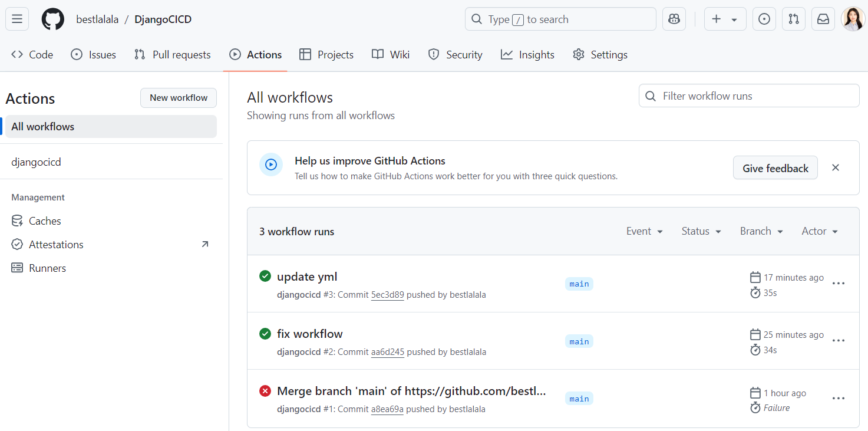Screen dimensions: 868x431
Task: Click the bestlalala owner link
Action: click(x=97, y=19)
